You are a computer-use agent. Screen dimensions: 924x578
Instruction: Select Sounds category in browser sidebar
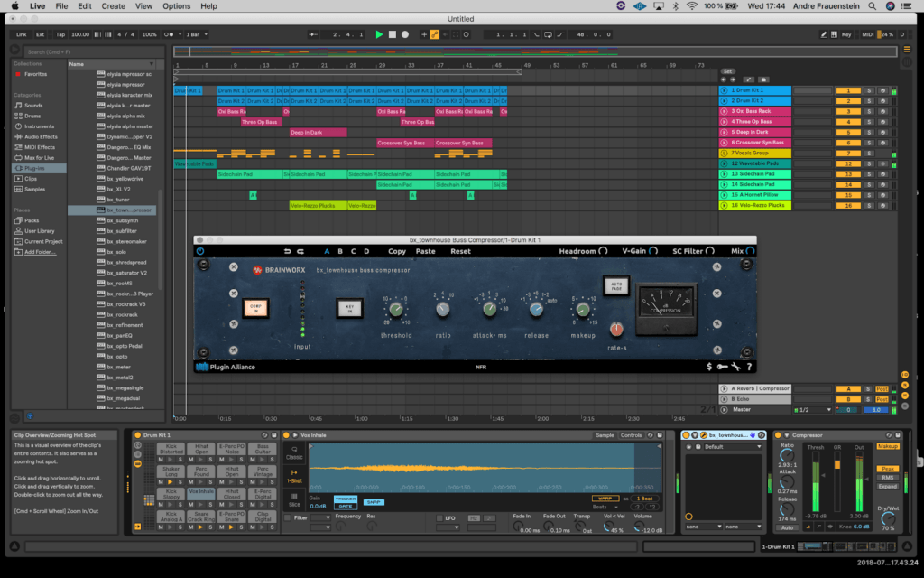33,106
